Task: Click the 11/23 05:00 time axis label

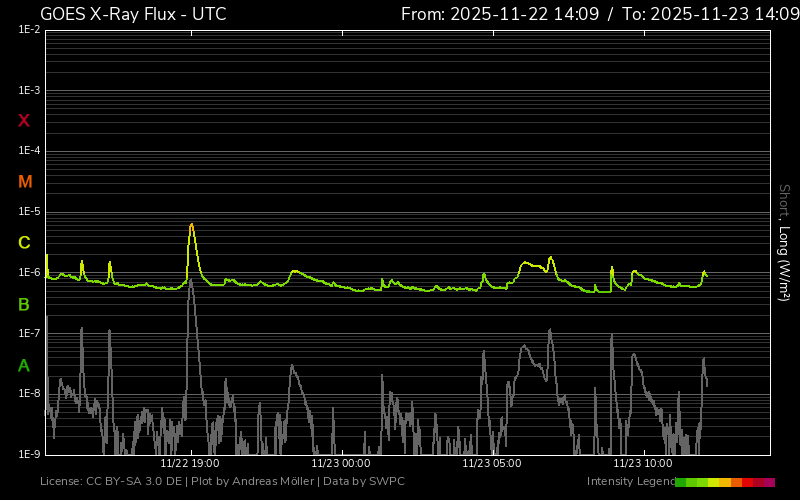Action: 492,464
